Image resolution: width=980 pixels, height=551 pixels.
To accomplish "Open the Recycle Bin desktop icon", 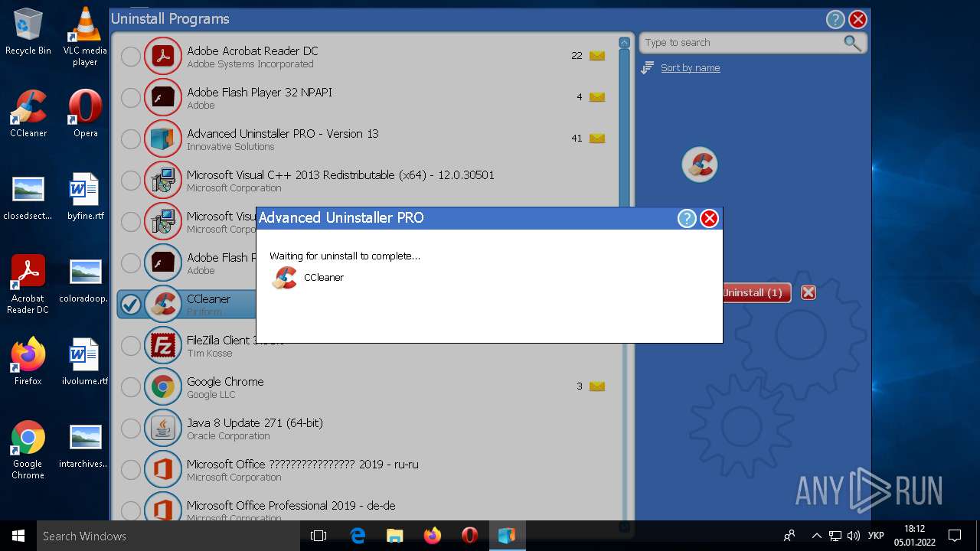I will pyautogui.click(x=28, y=31).
